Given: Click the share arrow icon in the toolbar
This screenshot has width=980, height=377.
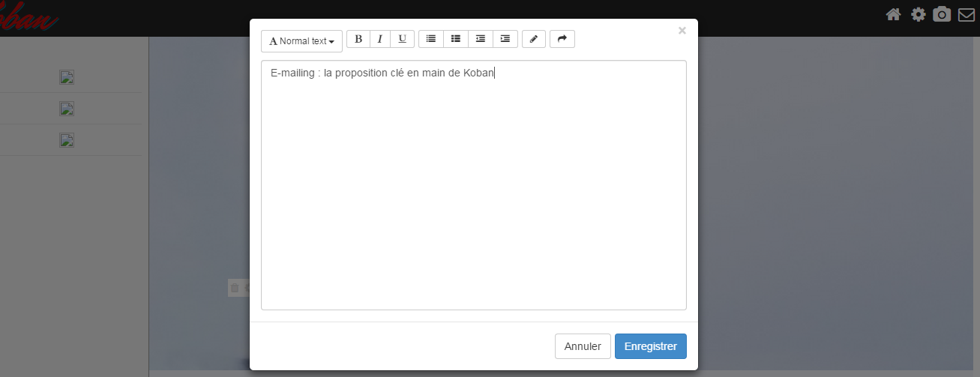Looking at the screenshot, I should [562, 39].
